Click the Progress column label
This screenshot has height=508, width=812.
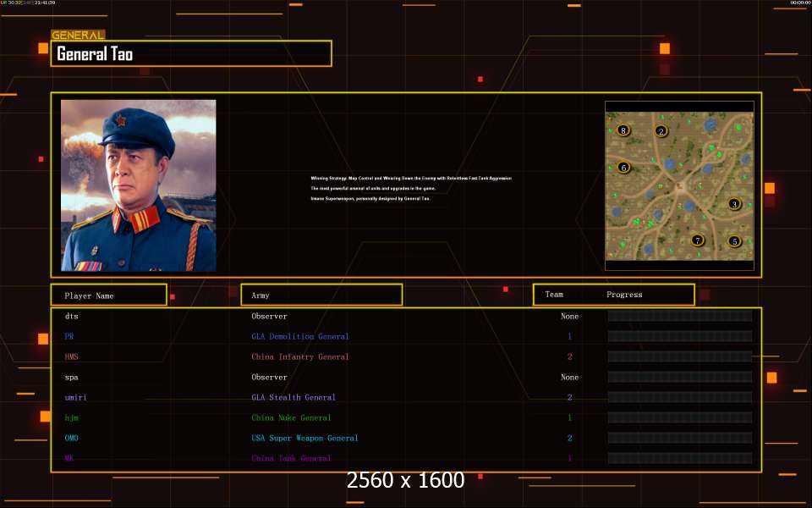click(624, 295)
